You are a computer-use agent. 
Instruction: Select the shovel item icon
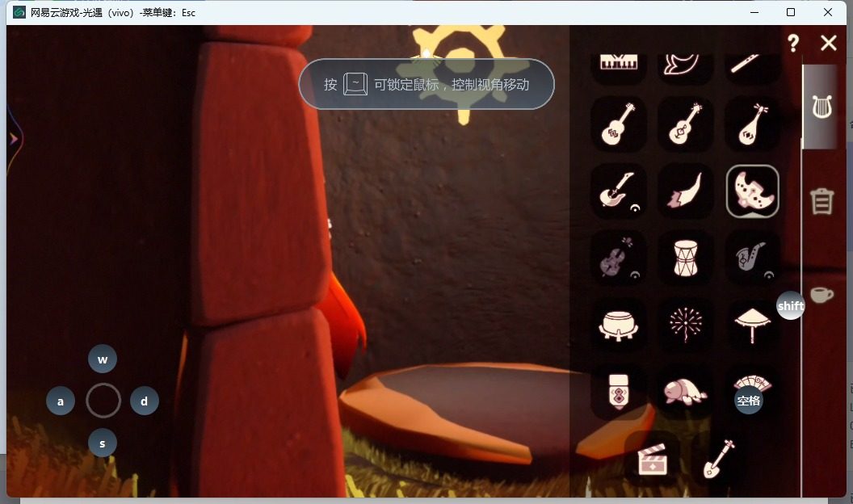click(x=719, y=459)
